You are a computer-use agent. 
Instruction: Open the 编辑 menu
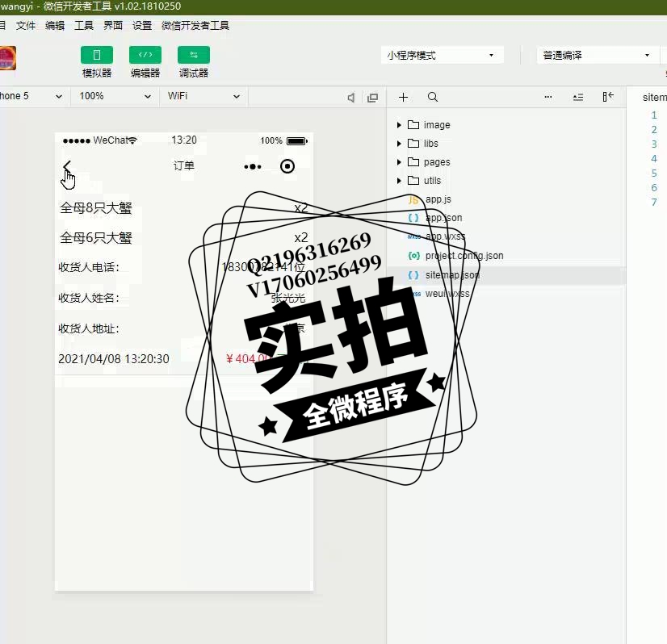[55, 26]
